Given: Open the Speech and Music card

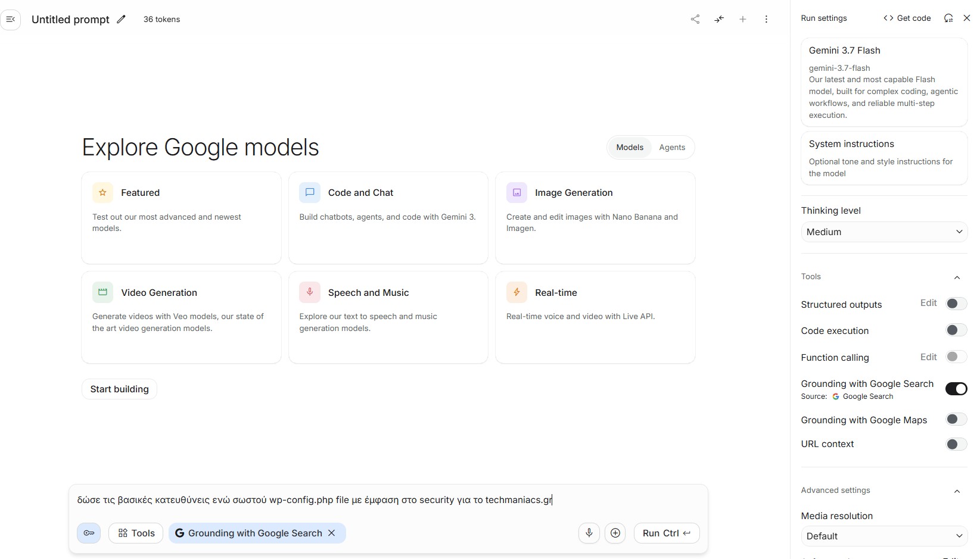Looking at the screenshot, I should click(388, 317).
